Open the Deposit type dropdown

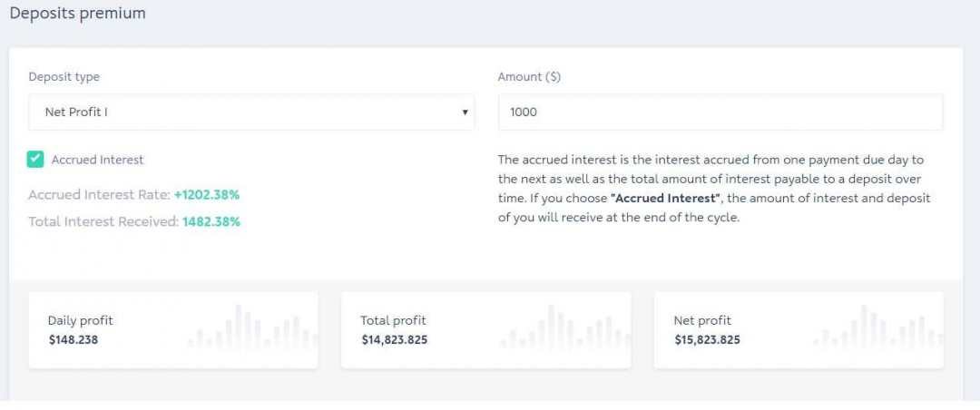pos(250,112)
